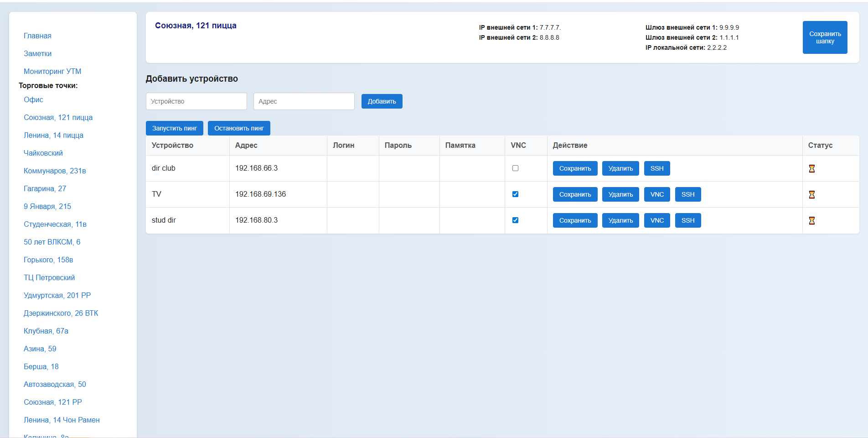The width and height of the screenshot is (868, 438).
Task: Delete the stud dir device
Action: [620, 220]
